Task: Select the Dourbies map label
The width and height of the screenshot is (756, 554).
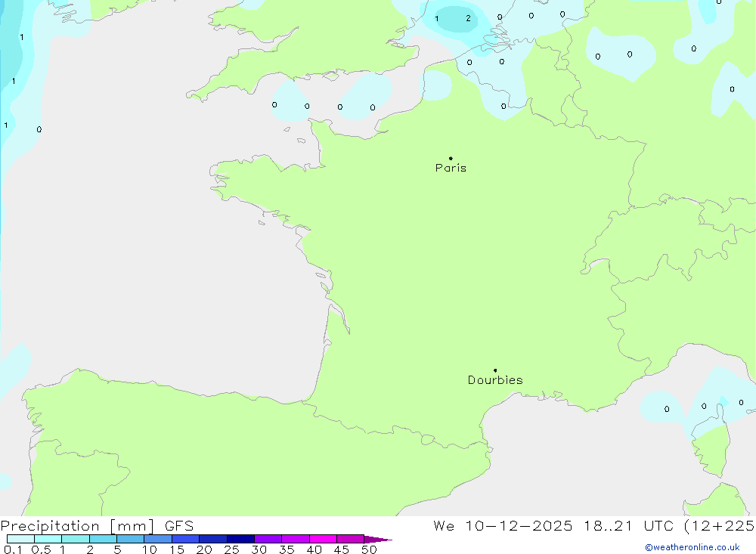Action: pos(495,380)
